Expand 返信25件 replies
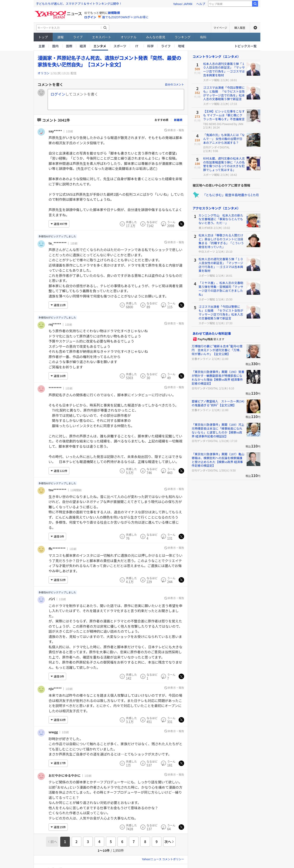This screenshot has height=868, width=294. click(58, 827)
